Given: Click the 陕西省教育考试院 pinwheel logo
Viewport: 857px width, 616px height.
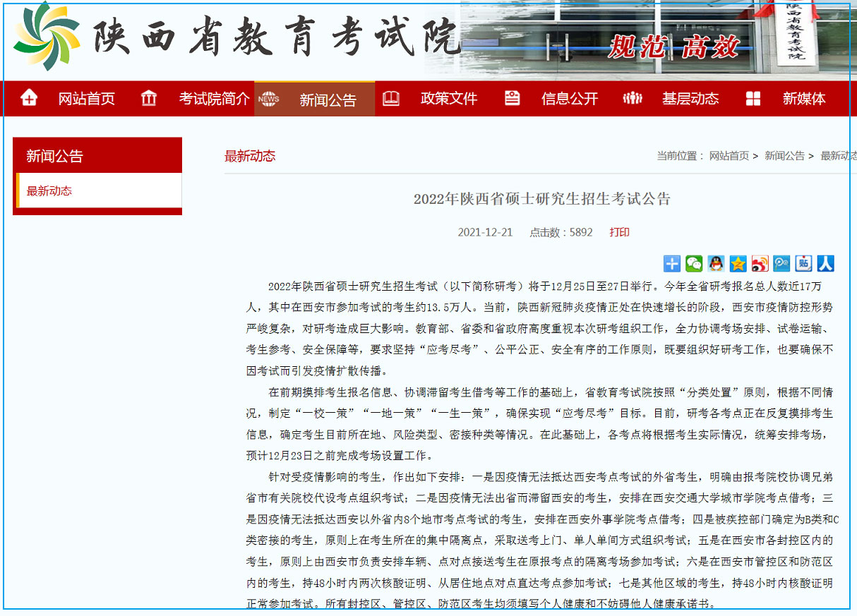Looking at the screenshot, I should coord(47,37).
